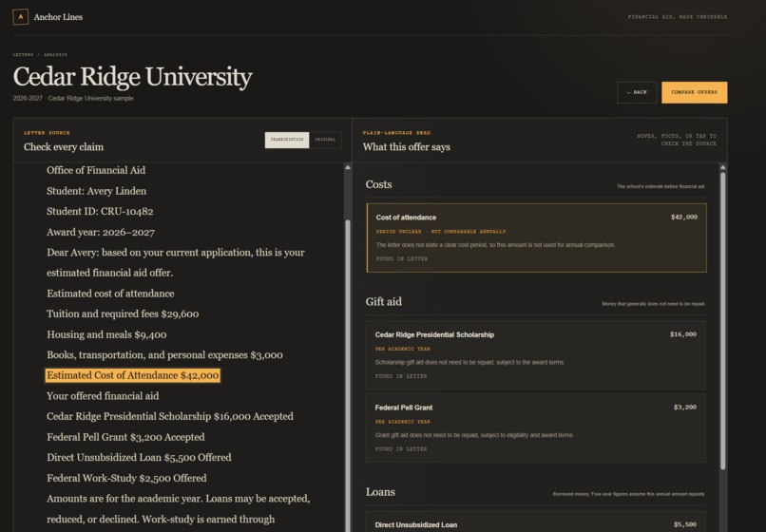Click the Letters breadcrumb link
766x532 pixels.
point(23,55)
